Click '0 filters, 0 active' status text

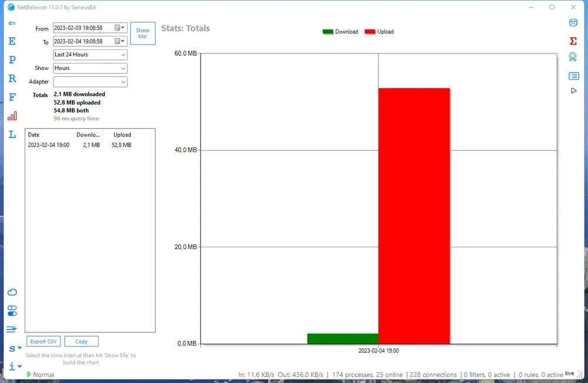click(487, 375)
